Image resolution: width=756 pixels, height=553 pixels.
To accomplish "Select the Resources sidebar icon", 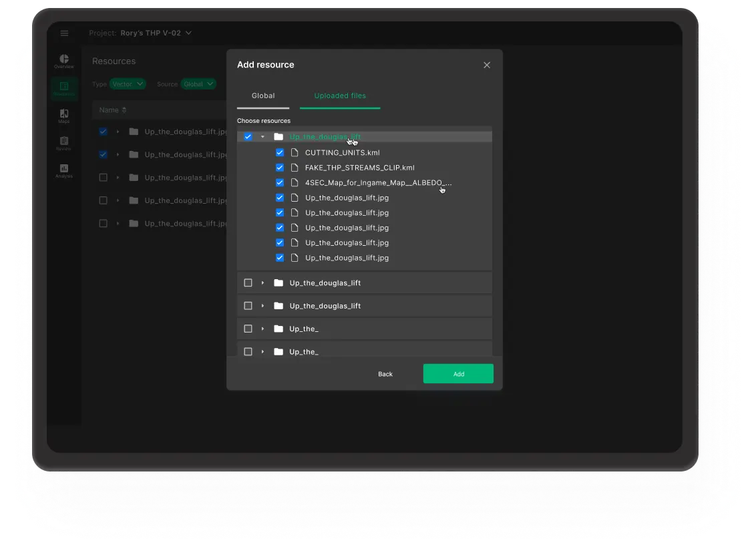I will tap(64, 89).
